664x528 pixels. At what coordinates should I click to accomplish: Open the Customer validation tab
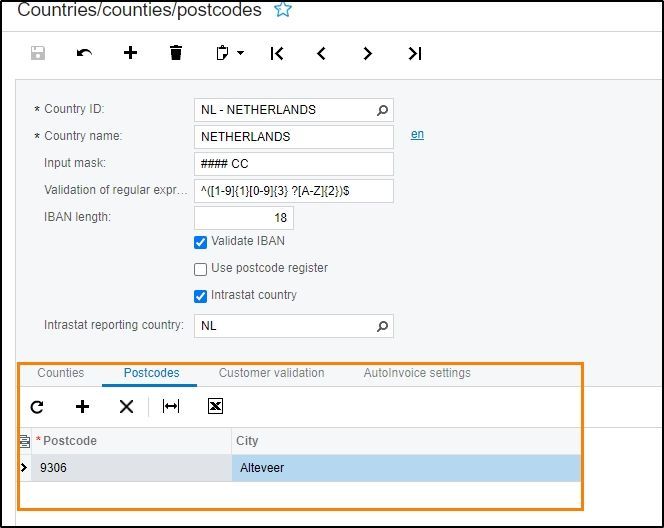[x=271, y=373]
